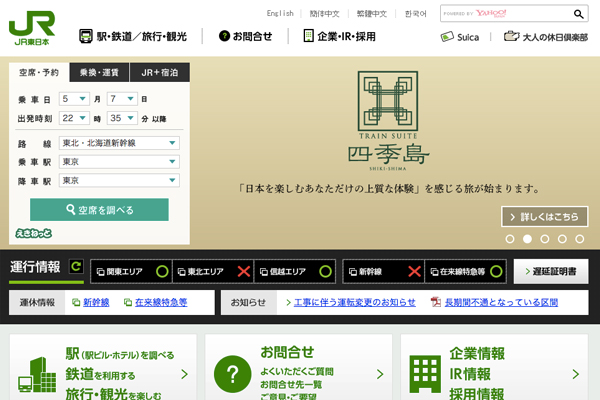The image size is (600, 400).
Task: Switch language to English
Action: click(280, 13)
